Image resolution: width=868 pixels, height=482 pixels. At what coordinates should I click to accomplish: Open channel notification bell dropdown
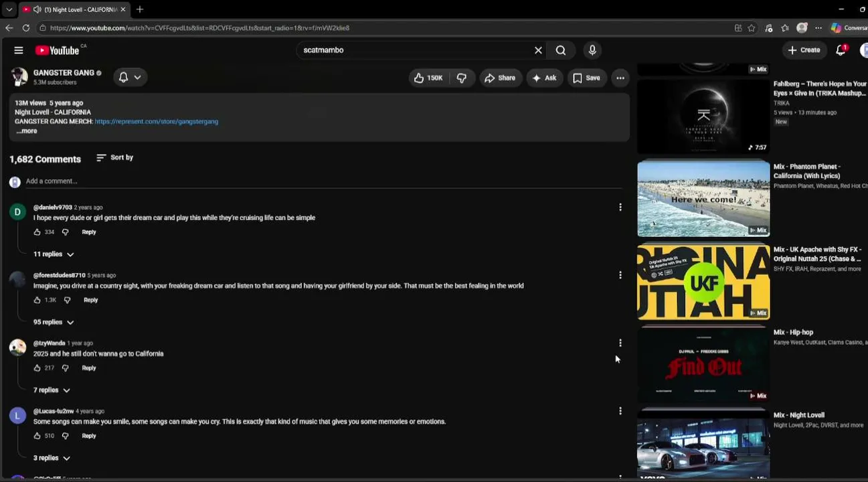pyautogui.click(x=130, y=78)
